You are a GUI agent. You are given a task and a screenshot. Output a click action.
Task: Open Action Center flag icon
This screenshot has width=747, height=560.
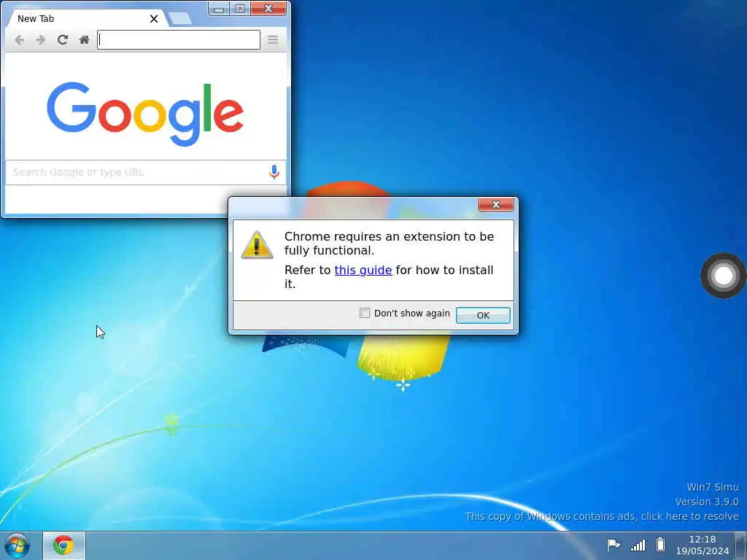point(614,545)
